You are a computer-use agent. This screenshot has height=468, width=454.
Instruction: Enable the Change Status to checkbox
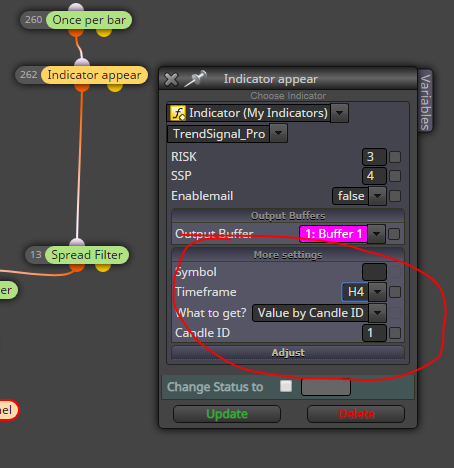[x=286, y=386]
